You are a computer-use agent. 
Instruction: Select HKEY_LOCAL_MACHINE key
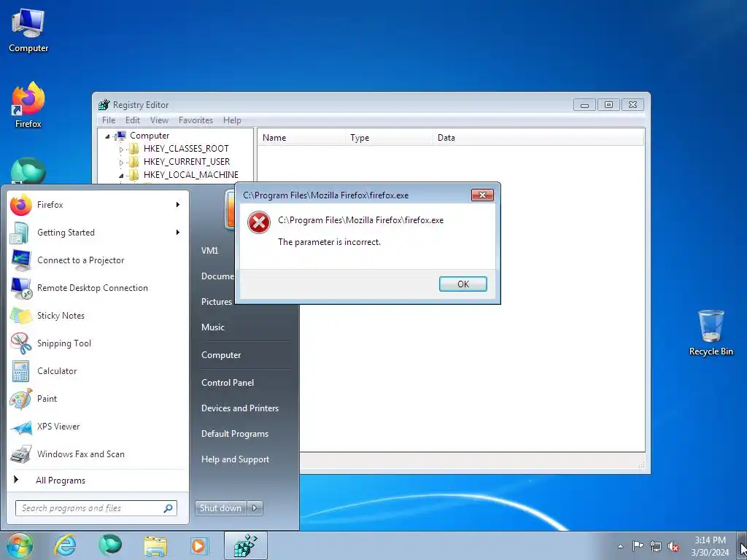click(x=190, y=175)
